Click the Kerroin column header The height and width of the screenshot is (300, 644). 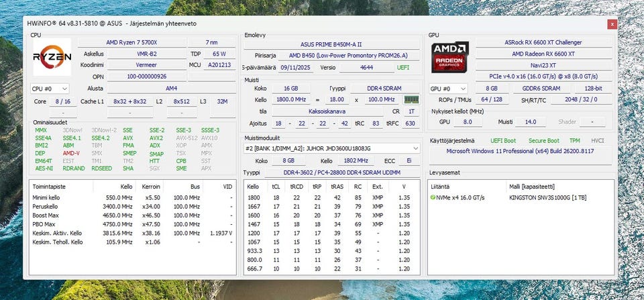tap(149, 187)
